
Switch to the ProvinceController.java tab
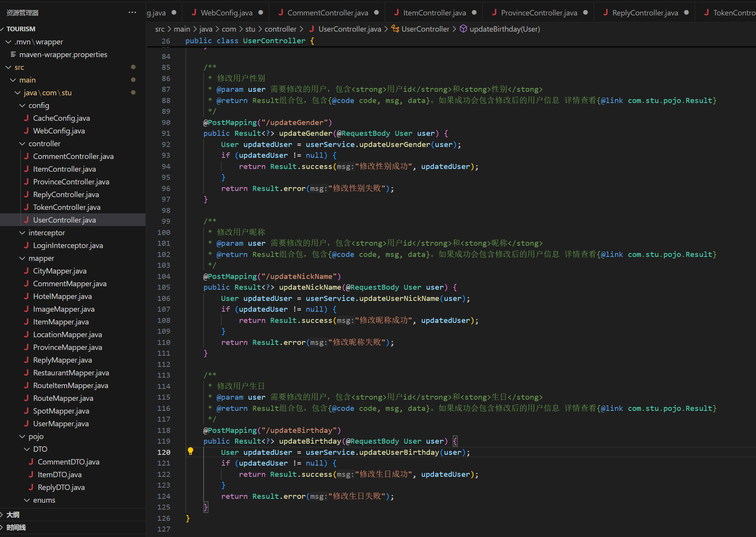pos(538,13)
